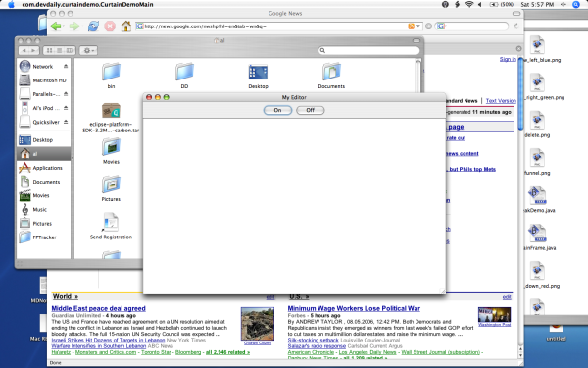Open FPTracker in Finder sidebar

pyautogui.click(x=43, y=237)
